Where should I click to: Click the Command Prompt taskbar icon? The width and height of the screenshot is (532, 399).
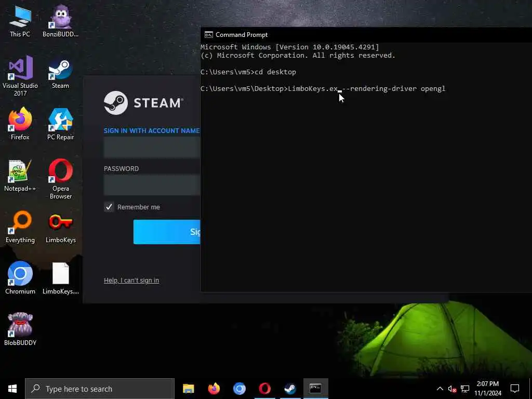(315, 389)
